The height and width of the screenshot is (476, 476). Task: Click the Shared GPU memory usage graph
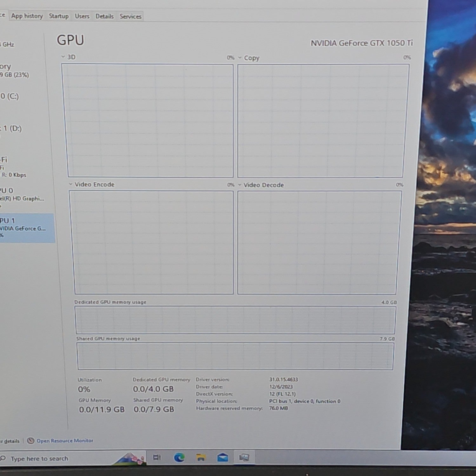(235, 356)
